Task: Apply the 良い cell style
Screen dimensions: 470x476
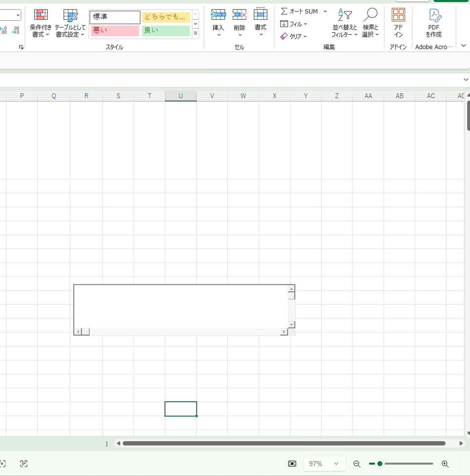Action: pyautogui.click(x=166, y=31)
